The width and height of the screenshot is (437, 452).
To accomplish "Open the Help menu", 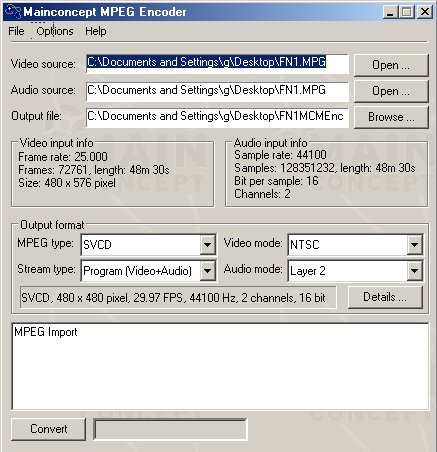I will [x=96, y=31].
